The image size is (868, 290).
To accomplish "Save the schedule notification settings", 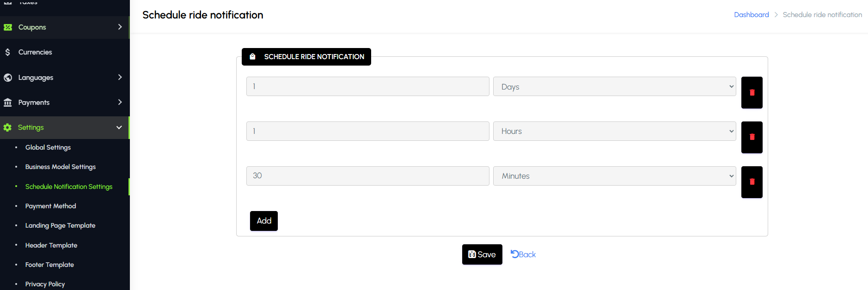I will 482,254.
